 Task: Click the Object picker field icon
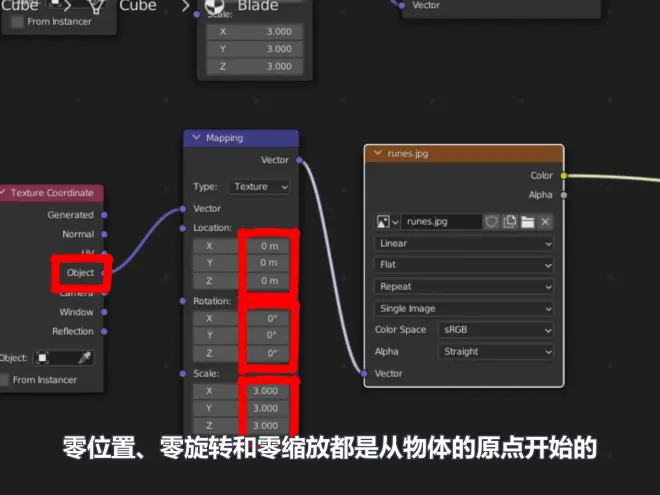(x=42, y=358)
